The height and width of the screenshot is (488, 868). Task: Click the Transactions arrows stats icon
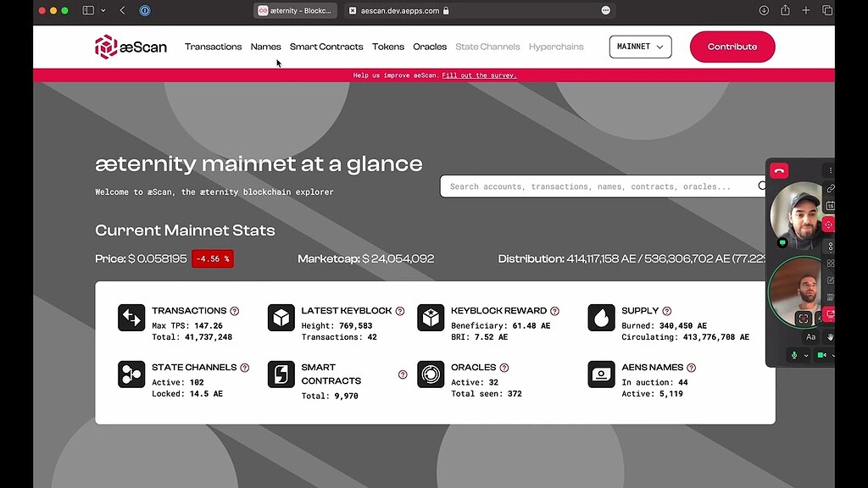[131, 318]
